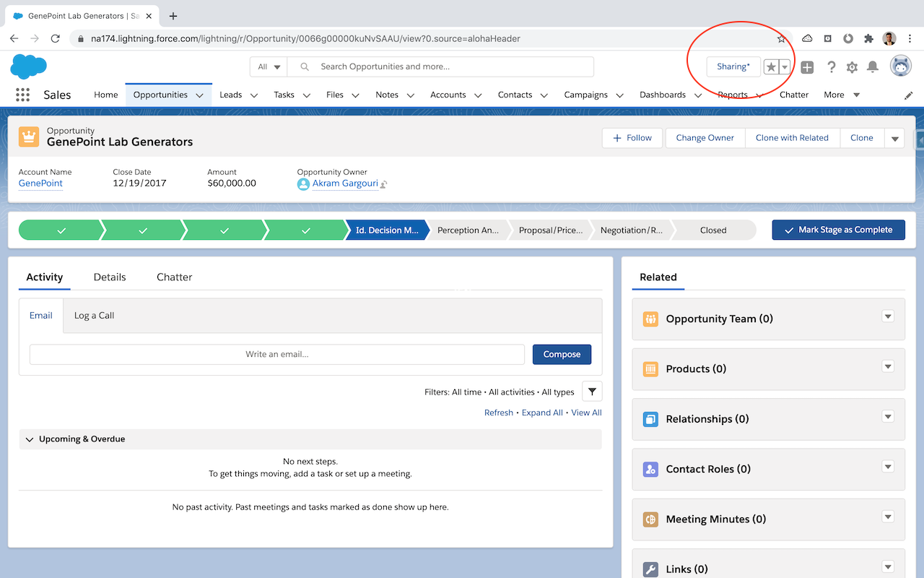Select the Closed stage in path

[713, 230]
